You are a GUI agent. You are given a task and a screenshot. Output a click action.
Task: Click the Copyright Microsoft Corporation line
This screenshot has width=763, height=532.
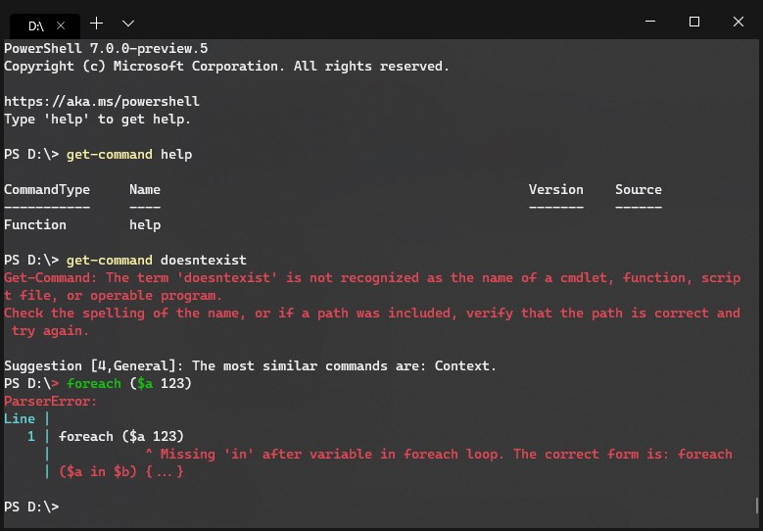point(226,66)
